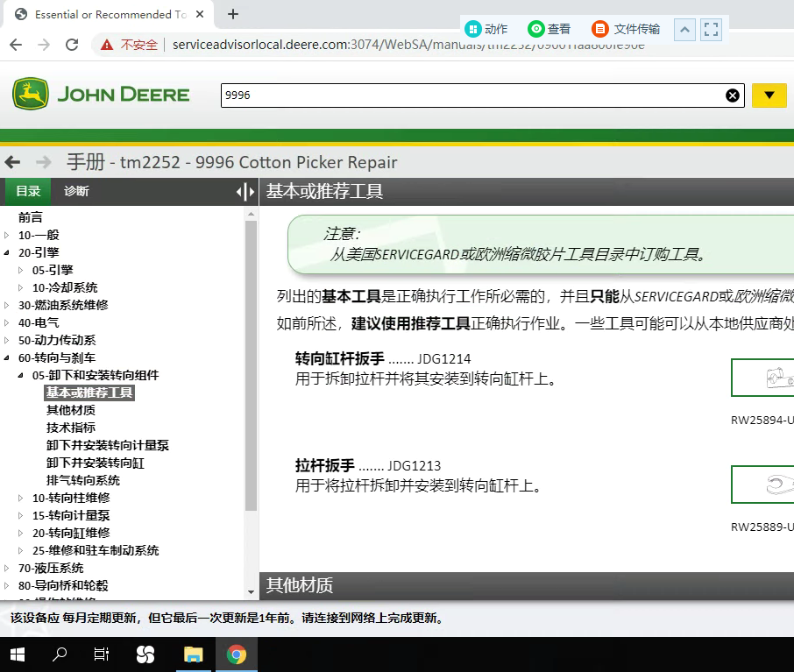Go back using the browser back arrow
This screenshot has width=794, height=672.
click(x=16, y=45)
